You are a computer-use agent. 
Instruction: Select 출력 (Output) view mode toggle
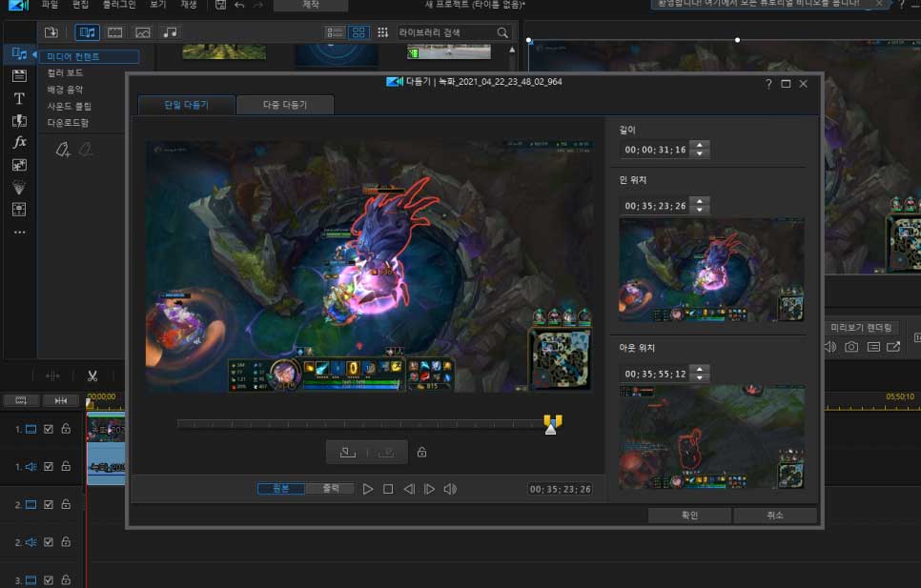(x=331, y=488)
